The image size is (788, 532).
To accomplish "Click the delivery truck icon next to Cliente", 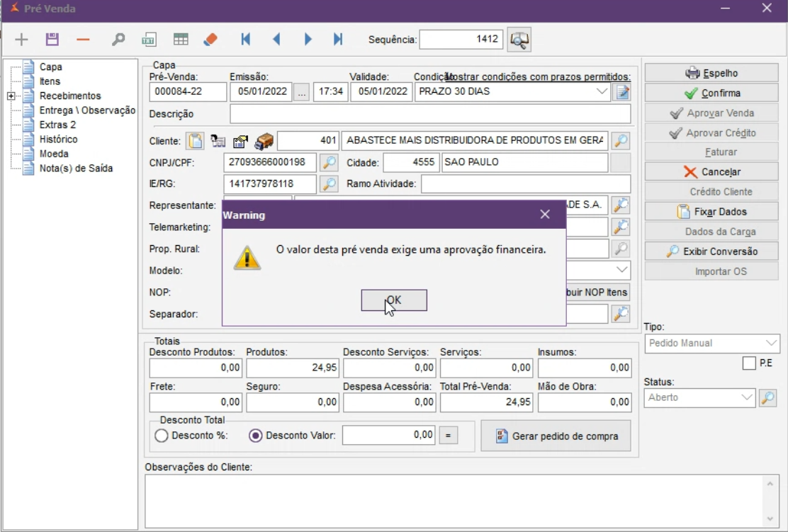I will [x=264, y=141].
